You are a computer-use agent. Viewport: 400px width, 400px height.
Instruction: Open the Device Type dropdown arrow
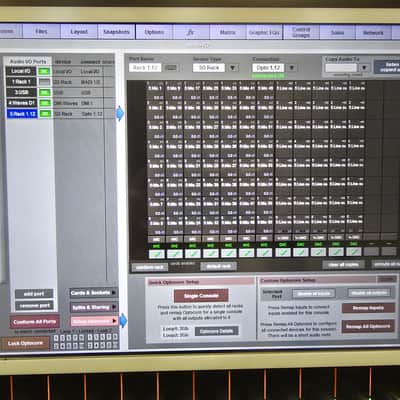(233, 68)
